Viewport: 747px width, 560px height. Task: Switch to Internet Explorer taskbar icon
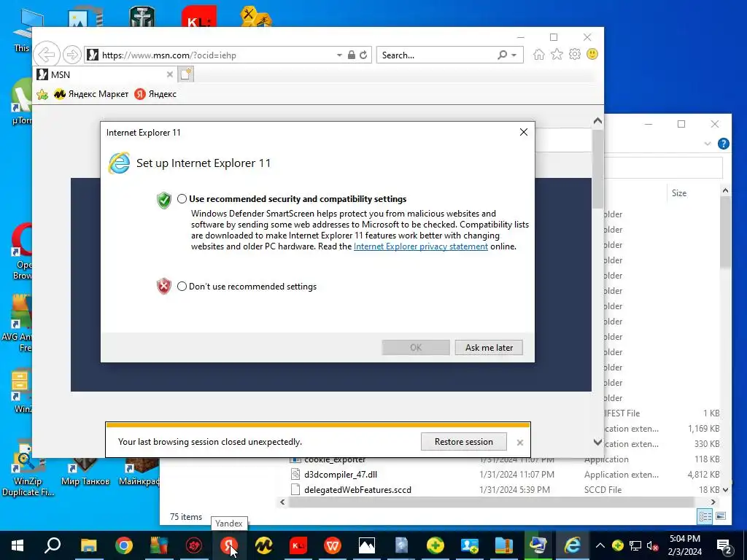[x=572, y=545]
